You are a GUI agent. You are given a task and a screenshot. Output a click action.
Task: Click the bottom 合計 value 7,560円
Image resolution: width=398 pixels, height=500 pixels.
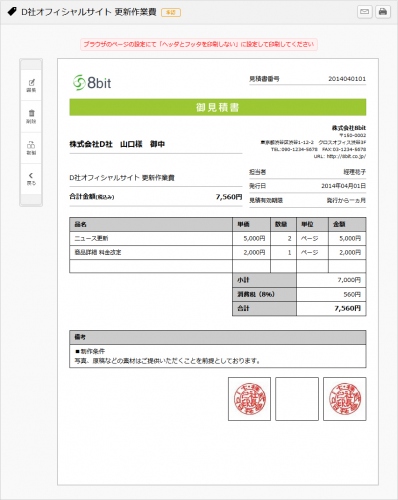348,309
